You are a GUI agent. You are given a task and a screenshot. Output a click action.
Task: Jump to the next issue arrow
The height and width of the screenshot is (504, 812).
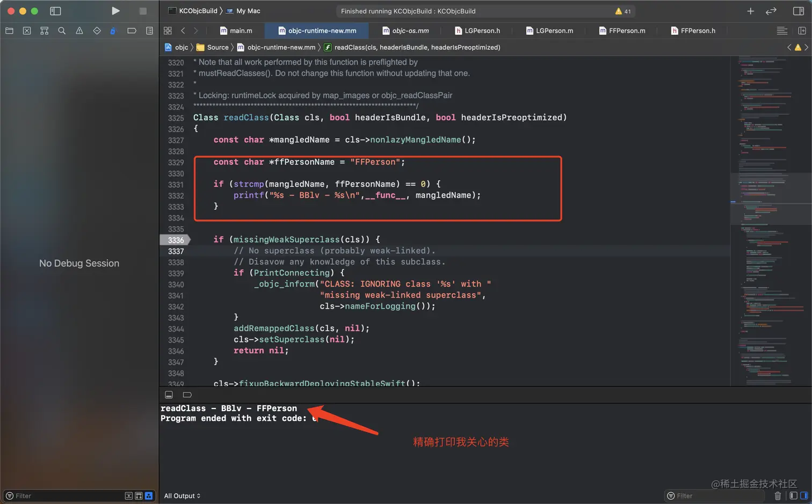(806, 47)
